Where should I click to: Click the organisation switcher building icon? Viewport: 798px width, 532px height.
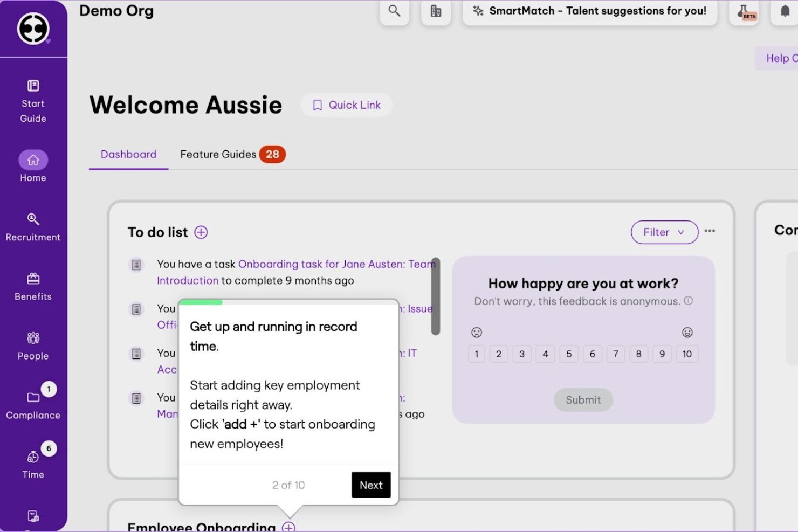point(436,11)
